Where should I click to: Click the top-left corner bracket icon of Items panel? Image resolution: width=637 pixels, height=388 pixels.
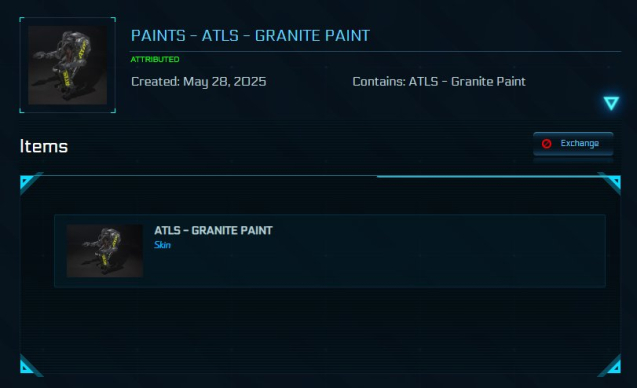tap(29, 182)
